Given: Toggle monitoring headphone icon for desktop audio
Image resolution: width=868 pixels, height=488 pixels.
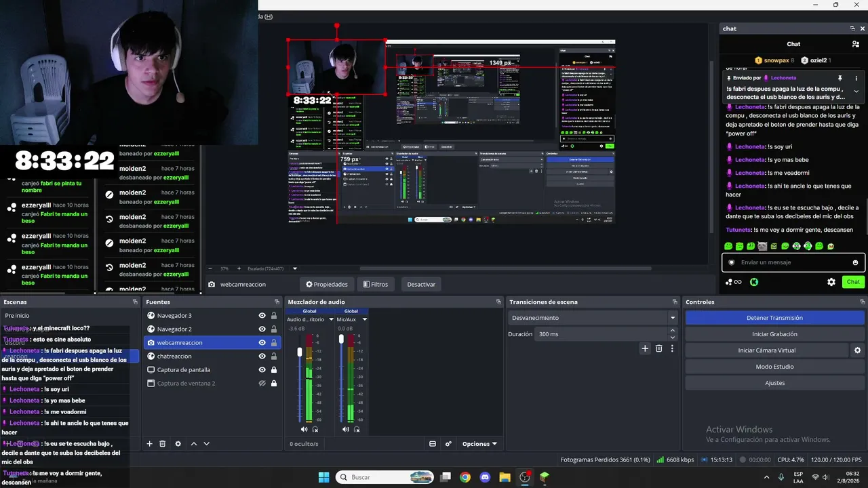Looking at the screenshot, I should [315, 429].
